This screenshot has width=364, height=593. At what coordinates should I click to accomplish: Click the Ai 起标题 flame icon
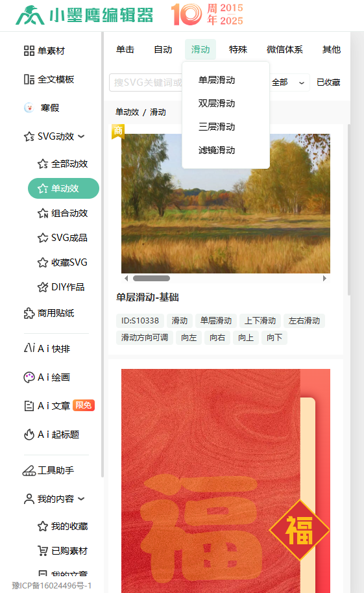click(x=29, y=435)
